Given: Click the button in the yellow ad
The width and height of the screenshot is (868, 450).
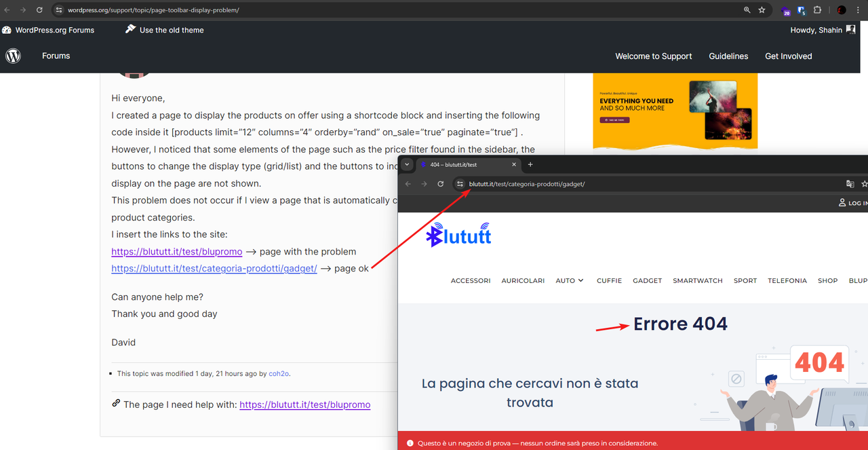Looking at the screenshot, I should pyautogui.click(x=614, y=120).
